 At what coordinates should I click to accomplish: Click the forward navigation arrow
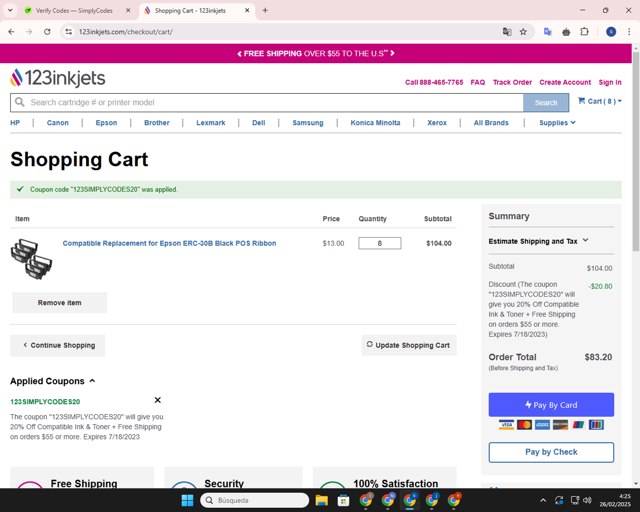29,32
